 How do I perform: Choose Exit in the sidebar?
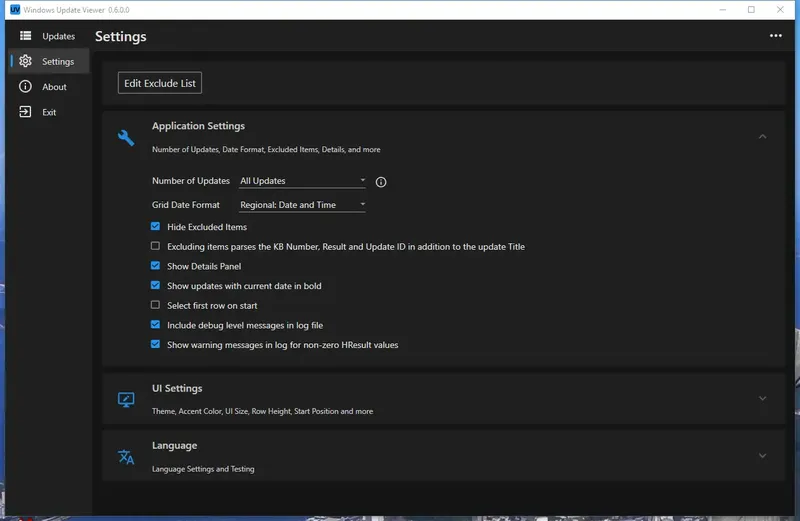click(49, 112)
